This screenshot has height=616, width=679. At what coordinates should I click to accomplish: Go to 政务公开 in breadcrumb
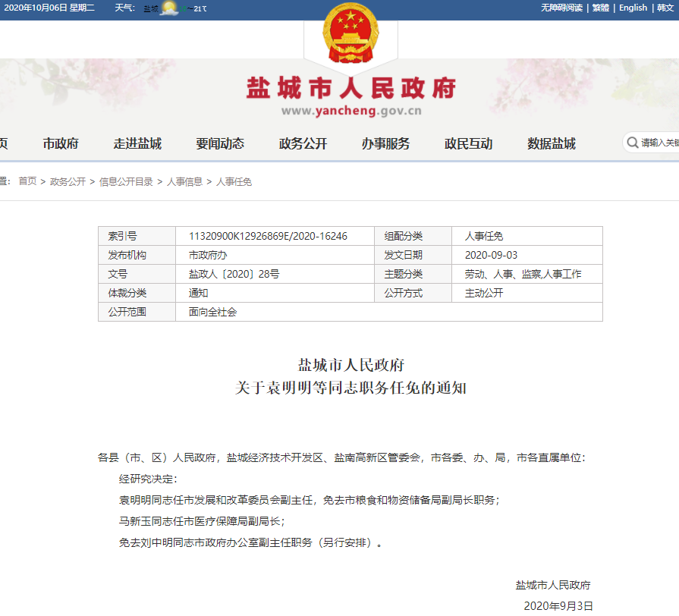coord(68,181)
